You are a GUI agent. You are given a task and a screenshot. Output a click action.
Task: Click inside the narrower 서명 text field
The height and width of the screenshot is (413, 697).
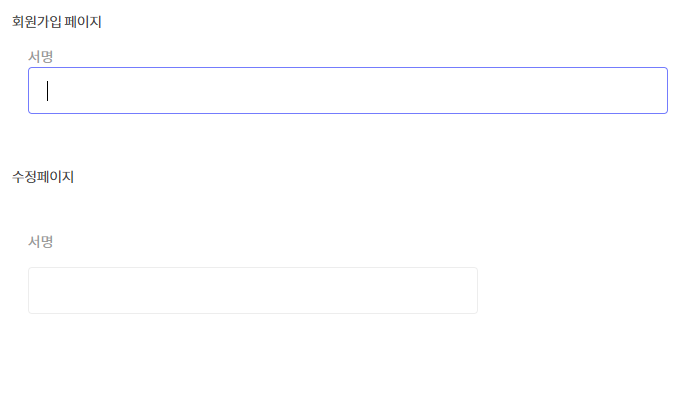click(x=252, y=290)
